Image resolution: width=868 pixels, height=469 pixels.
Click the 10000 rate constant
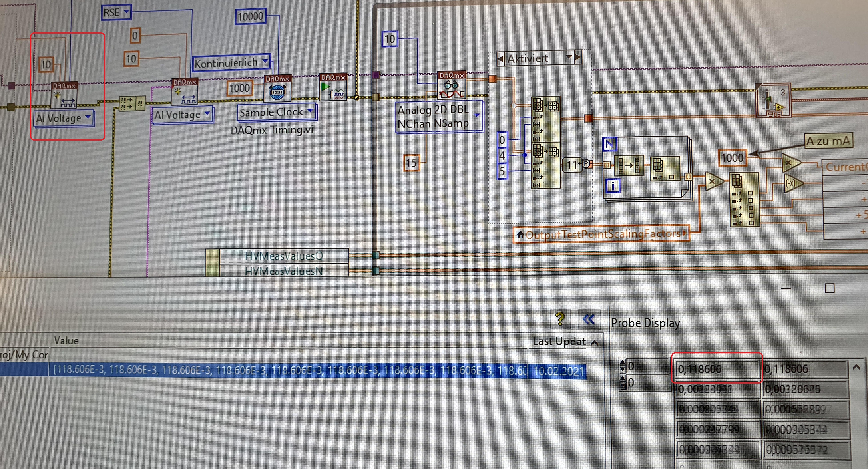[250, 16]
